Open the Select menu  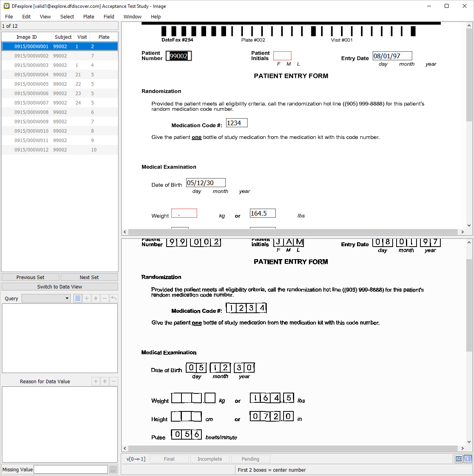pyautogui.click(x=67, y=16)
